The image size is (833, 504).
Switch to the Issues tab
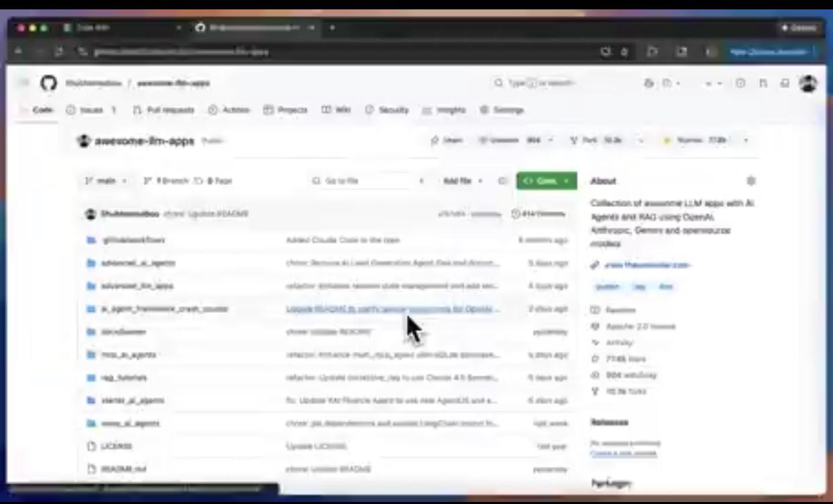point(91,110)
